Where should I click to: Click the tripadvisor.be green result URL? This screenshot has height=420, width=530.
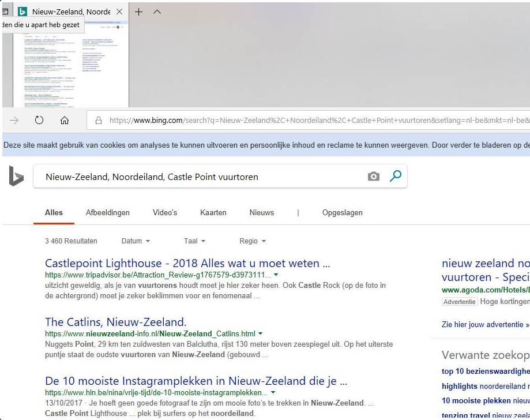(x=158, y=275)
